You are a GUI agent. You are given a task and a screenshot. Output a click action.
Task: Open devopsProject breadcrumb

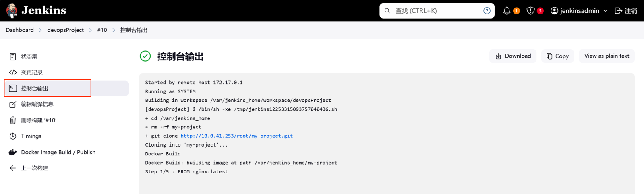click(x=65, y=30)
